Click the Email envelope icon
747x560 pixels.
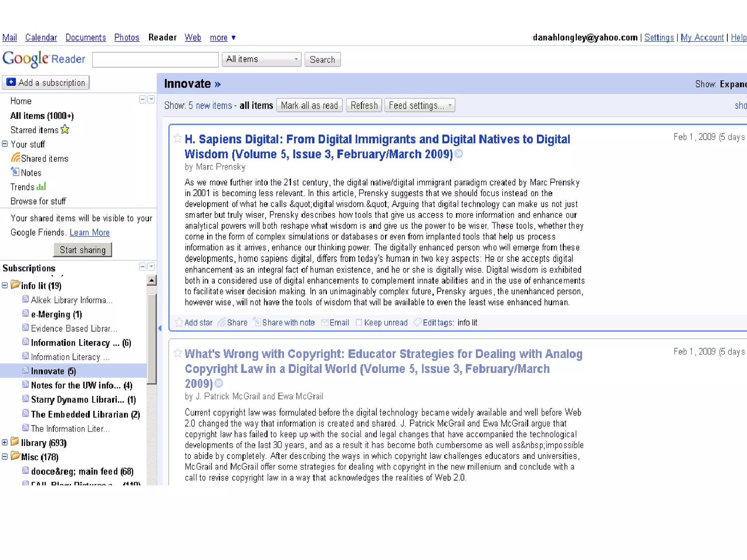tap(324, 322)
